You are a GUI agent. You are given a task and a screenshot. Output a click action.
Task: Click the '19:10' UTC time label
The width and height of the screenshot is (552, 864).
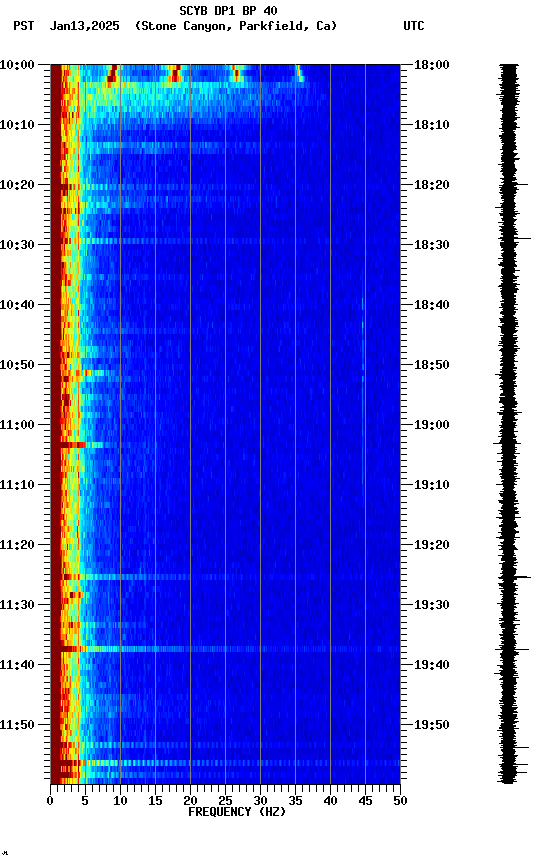(x=432, y=485)
